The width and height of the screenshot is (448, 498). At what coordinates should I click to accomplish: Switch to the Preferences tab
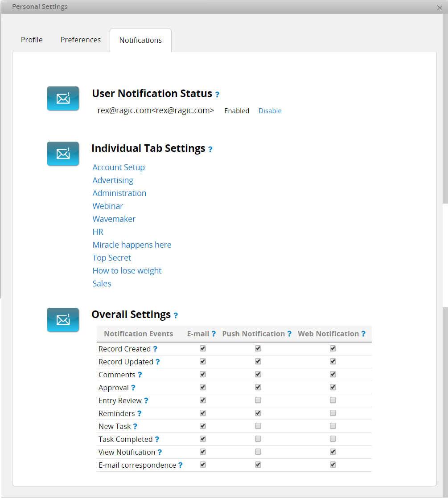81,40
